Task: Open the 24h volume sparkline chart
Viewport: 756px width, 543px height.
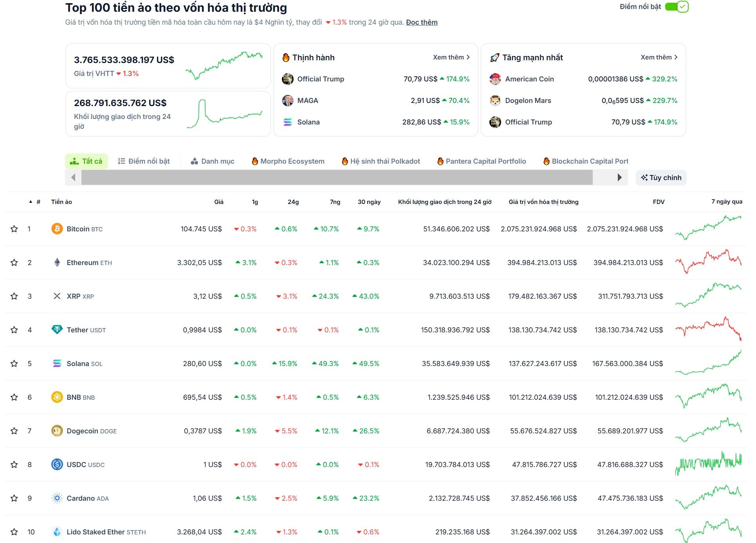Action: pos(224,114)
